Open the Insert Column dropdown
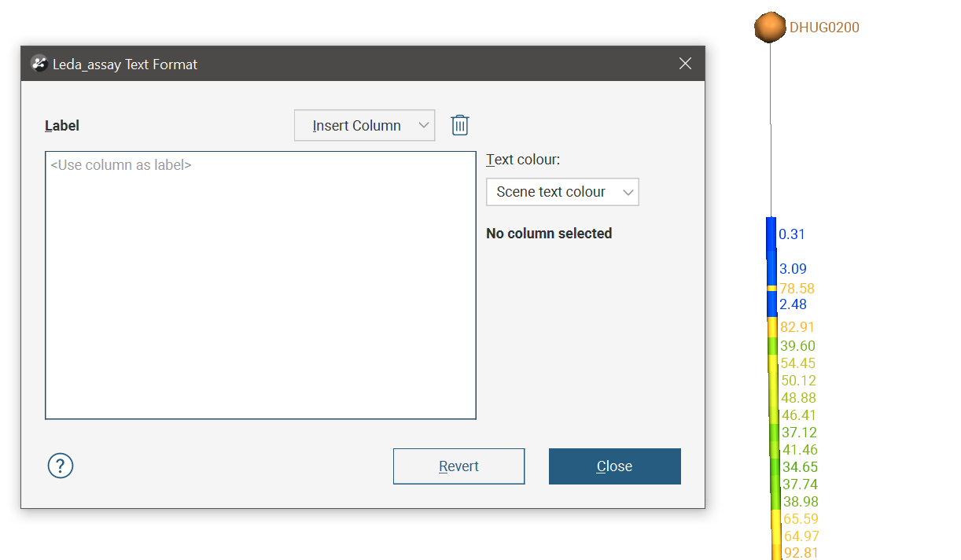 364,126
